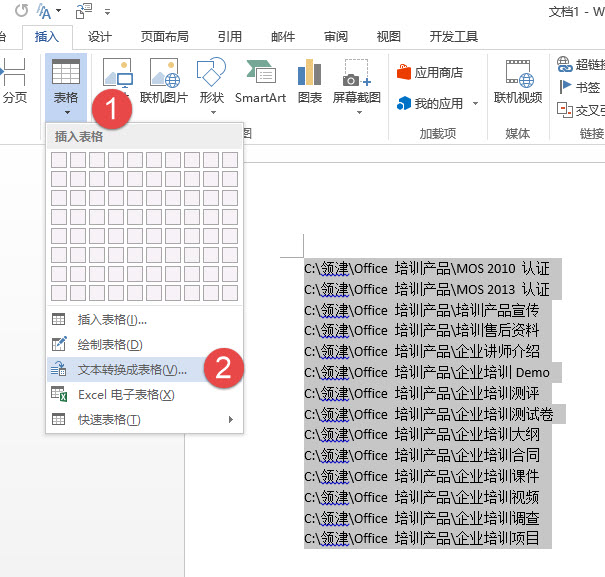Choose 插入表格(I)... menu item
Image resolution: width=605 pixels, height=577 pixels.
pos(144,320)
